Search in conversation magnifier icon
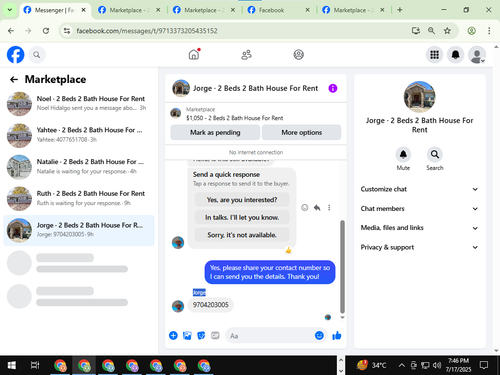500x375 pixels. coord(435,154)
